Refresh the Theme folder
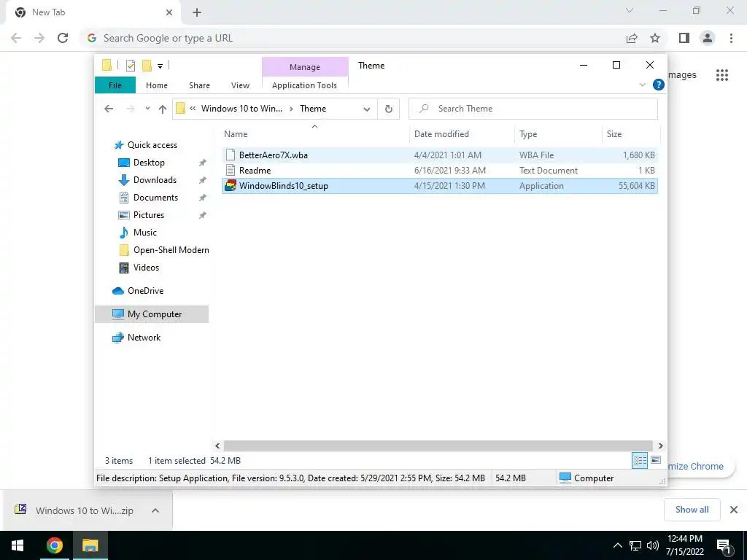Screen dimensions: 747x560 (x=389, y=109)
